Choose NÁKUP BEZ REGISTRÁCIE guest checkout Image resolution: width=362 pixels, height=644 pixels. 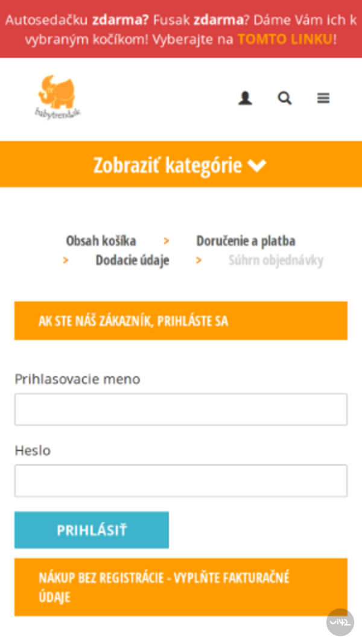(x=181, y=587)
